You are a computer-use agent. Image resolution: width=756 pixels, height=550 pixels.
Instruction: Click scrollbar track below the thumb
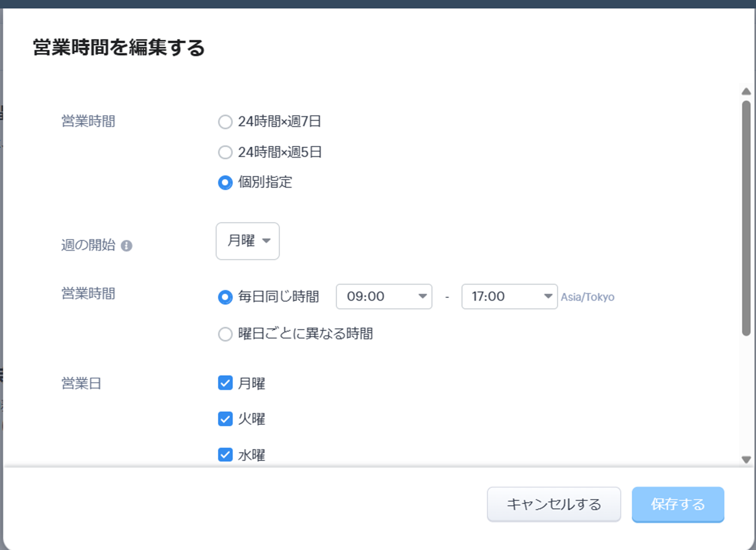pyautogui.click(x=746, y=394)
